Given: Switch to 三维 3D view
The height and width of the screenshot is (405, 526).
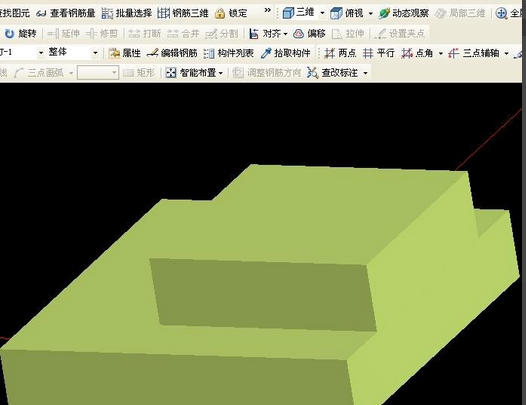Looking at the screenshot, I should click(x=298, y=13).
